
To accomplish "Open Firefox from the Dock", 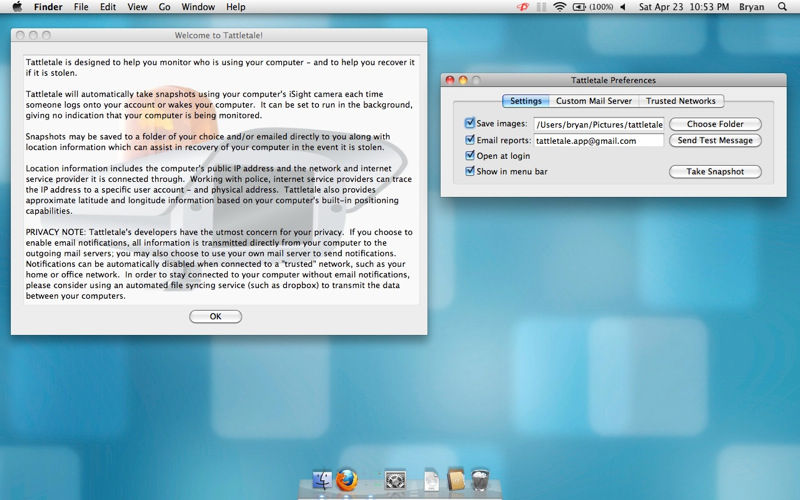I will [x=347, y=480].
